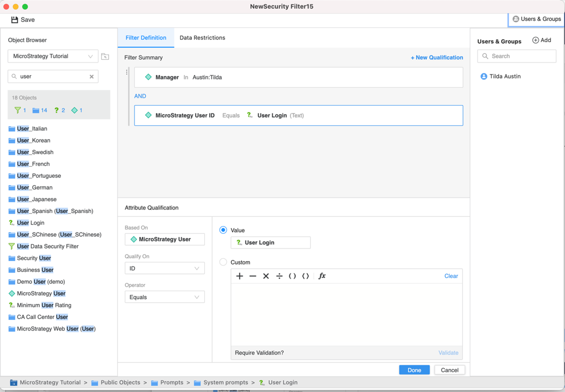Viewport: 565px width, 392px height.
Task: Select the Value radio button
Action: (x=224, y=230)
